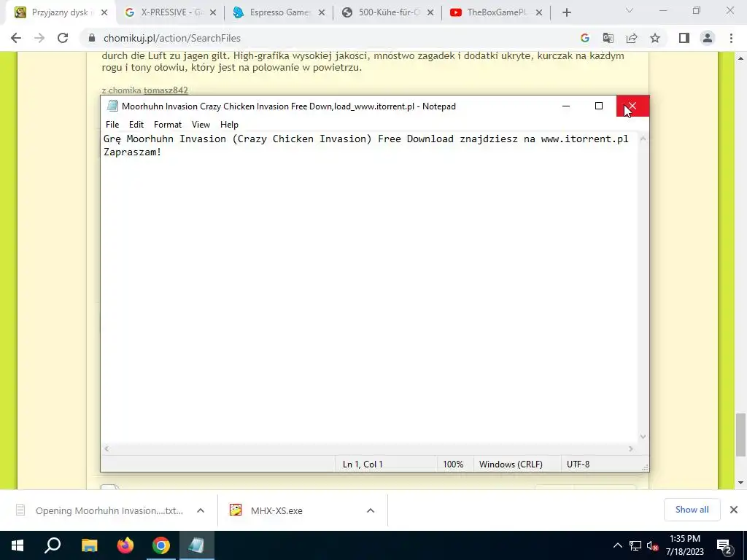This screenshot has height=560, width=747.
Task: Open the translate page icon
Action: [x=608, y=38]
